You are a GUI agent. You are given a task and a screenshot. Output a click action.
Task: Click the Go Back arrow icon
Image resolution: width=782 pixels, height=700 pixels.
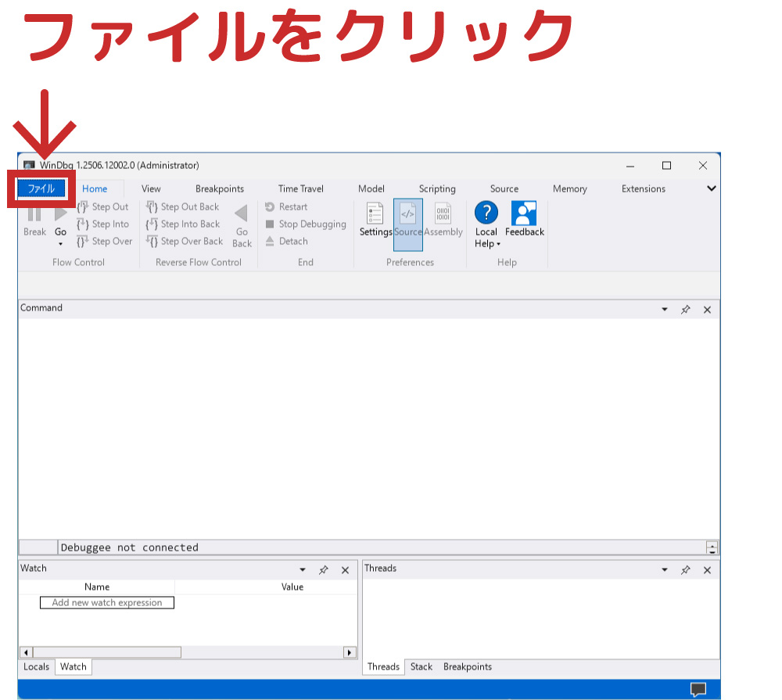[x=242, y=214]
